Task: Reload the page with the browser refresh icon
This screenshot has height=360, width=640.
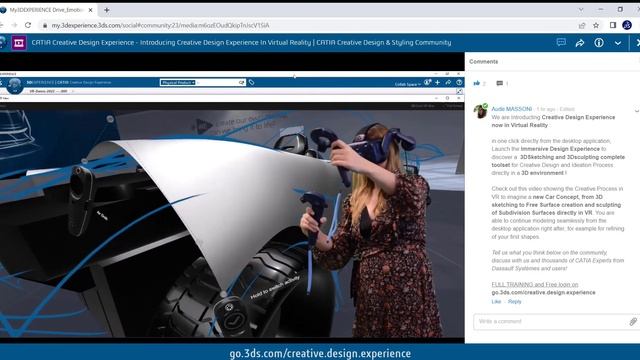Action: click(x=28, y=25)
